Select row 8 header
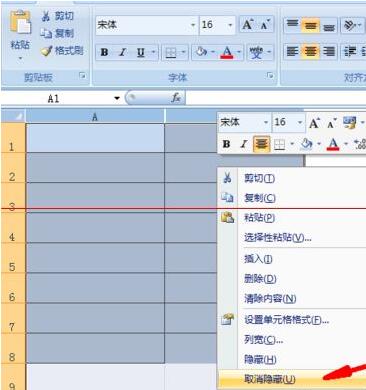The width and height of the screenshot is (366, 390). (13, 348)
